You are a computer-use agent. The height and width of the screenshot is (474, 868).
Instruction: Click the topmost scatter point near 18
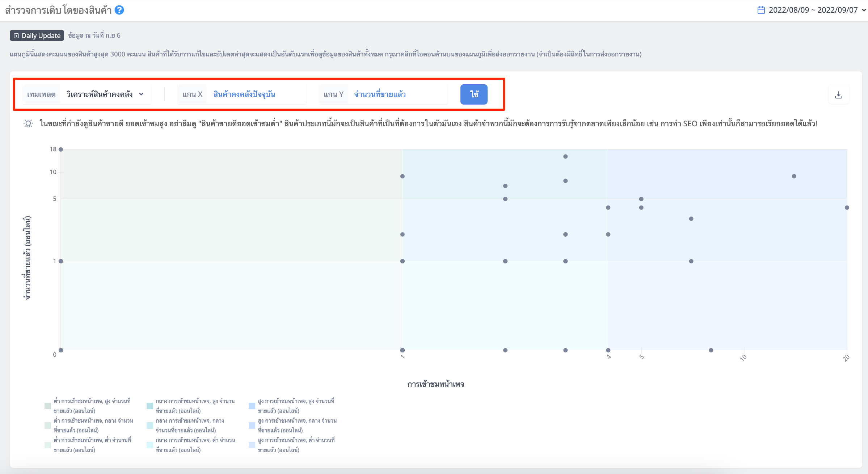click(61, 149)
